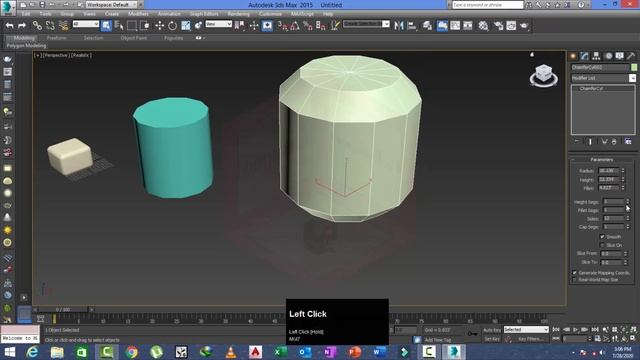Open the Create command panel tab

click(x=573, y=56)
